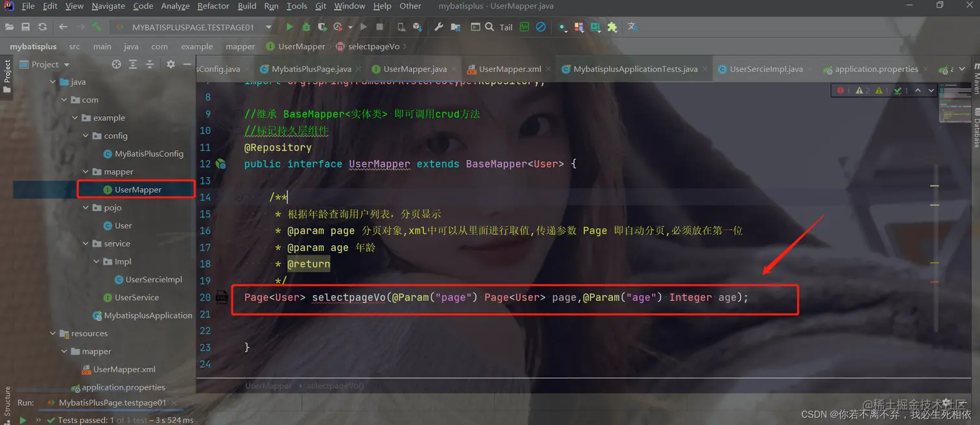
Task: Expand the run configuration dropdown MYBATISPLUSPAGE.TESTPAGE01
Action: (x=268, y=27)
